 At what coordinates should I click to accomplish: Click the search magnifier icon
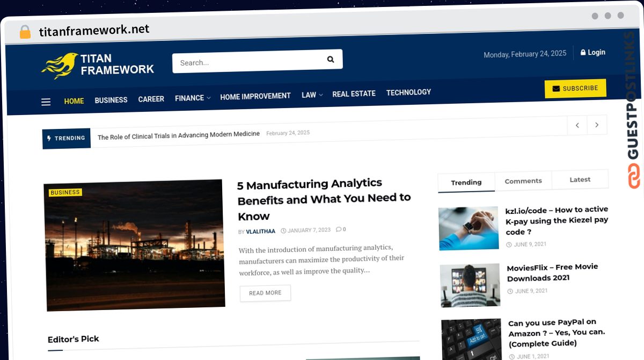tap(331, 60)
